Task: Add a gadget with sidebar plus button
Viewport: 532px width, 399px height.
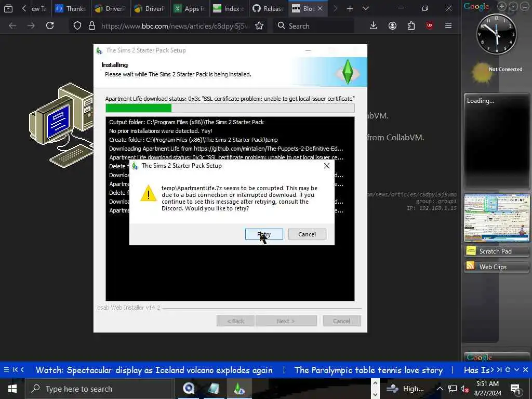Action: click(501, 6)
